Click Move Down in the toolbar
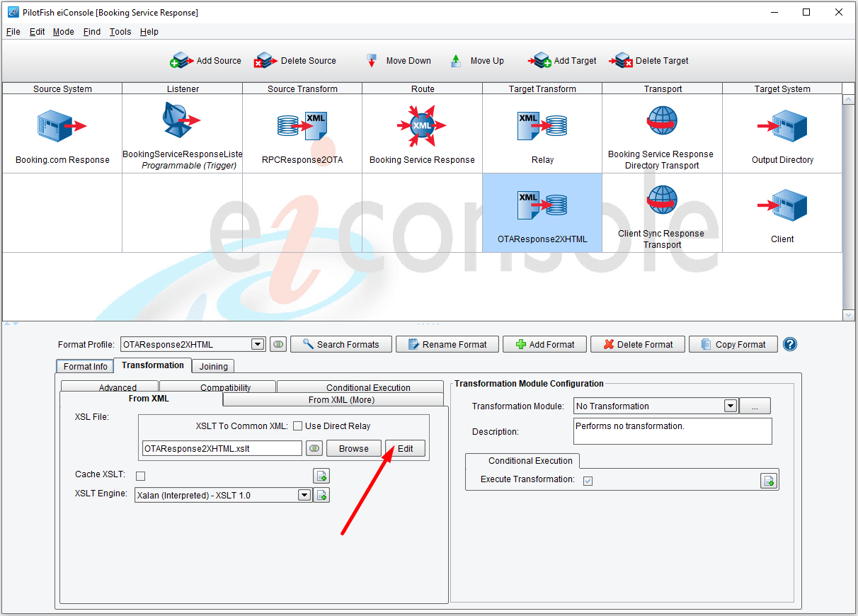This screenshot has width=858, height=616. coord(398,61)
